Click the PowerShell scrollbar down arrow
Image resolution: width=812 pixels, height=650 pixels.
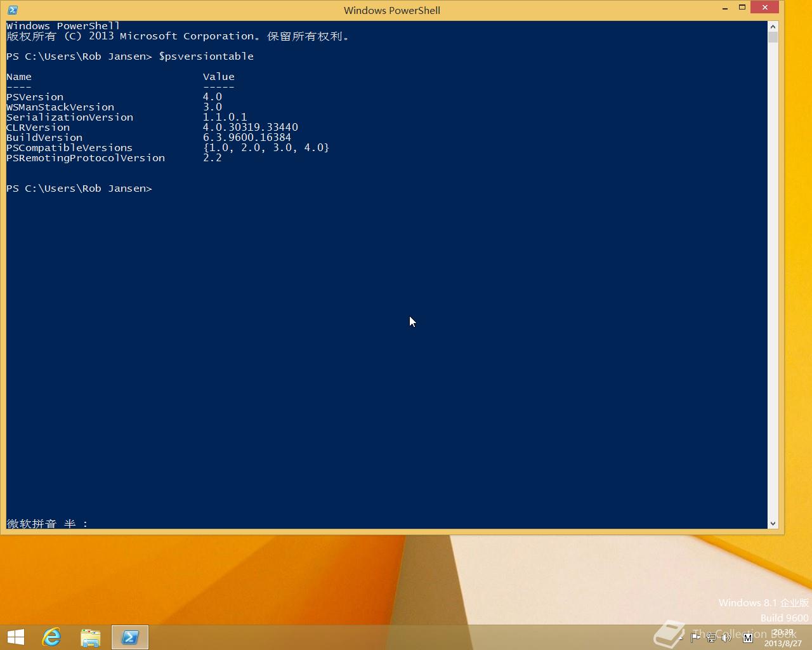[x=773, y=524]
